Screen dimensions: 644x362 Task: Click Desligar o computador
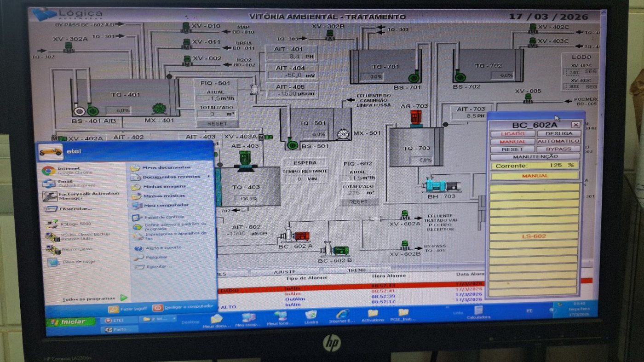[x=184, y=307]
